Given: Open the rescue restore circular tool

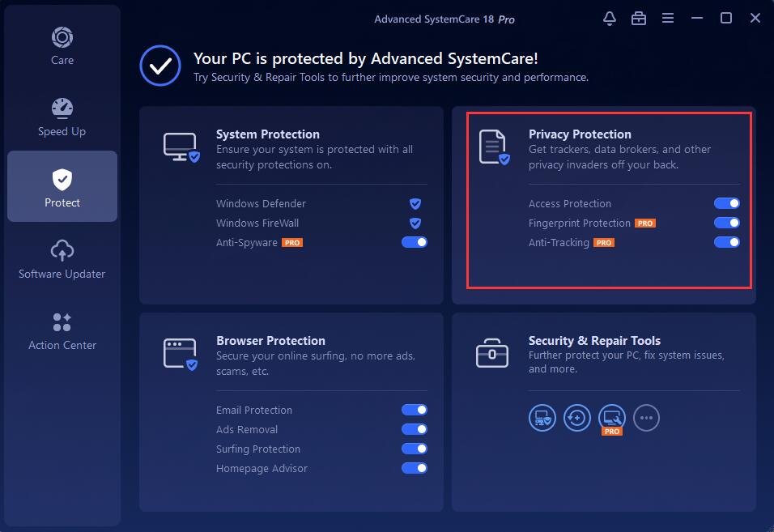Looking at the screenshot, I should pyautogui.click(x=576, y=418).
